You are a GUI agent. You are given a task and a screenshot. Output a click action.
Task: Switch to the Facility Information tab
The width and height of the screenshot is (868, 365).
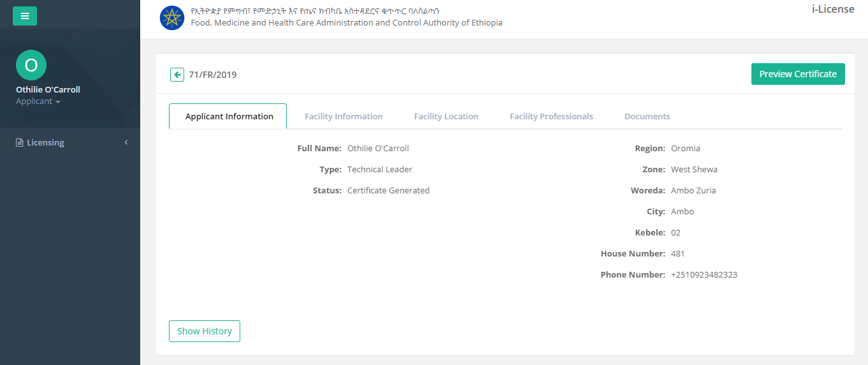(x=344, y=116)
